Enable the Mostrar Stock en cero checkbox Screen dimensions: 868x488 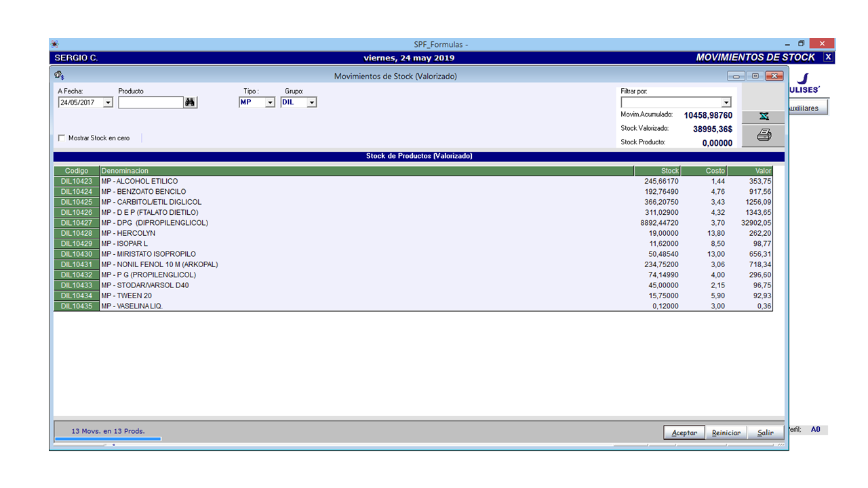point(60,138)
